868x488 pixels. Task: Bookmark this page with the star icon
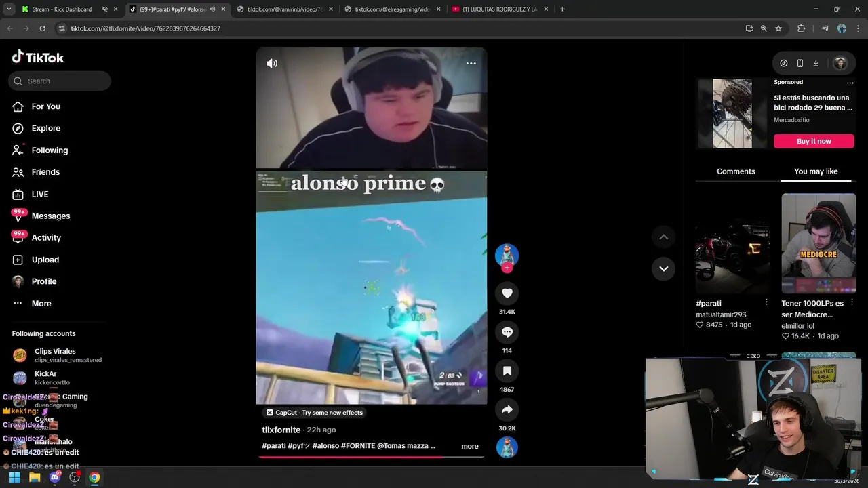click(778, 28)
